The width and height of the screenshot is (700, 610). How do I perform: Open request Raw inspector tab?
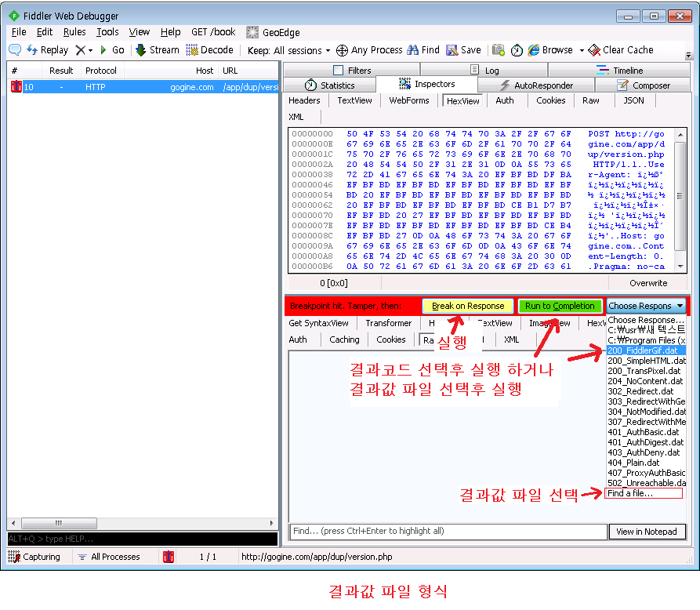click(x=590, y=100)
